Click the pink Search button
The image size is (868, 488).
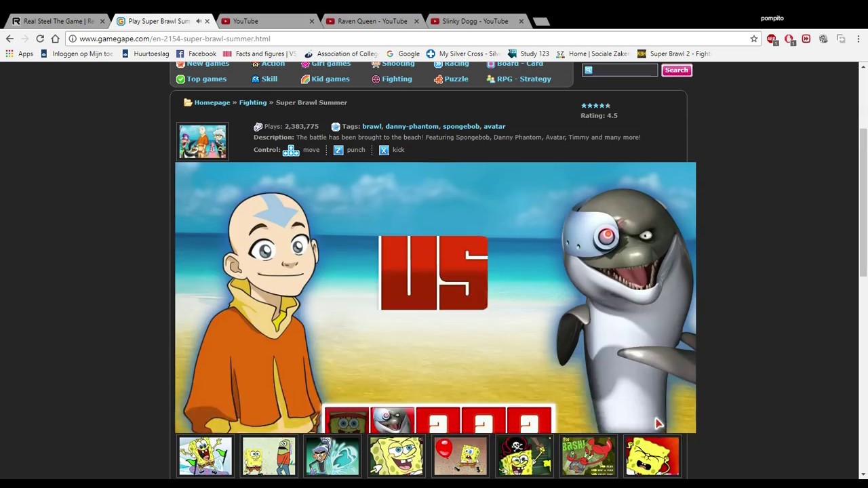(676, 70)
